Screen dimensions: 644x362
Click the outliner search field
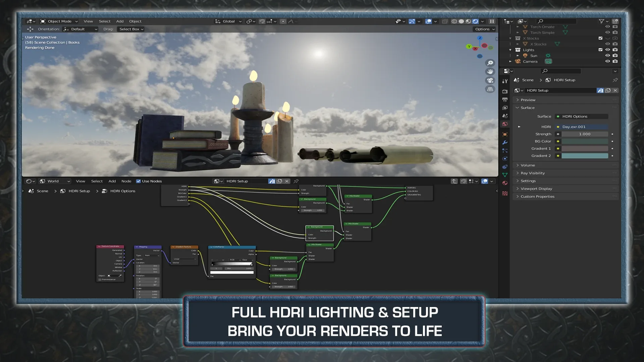555,21
